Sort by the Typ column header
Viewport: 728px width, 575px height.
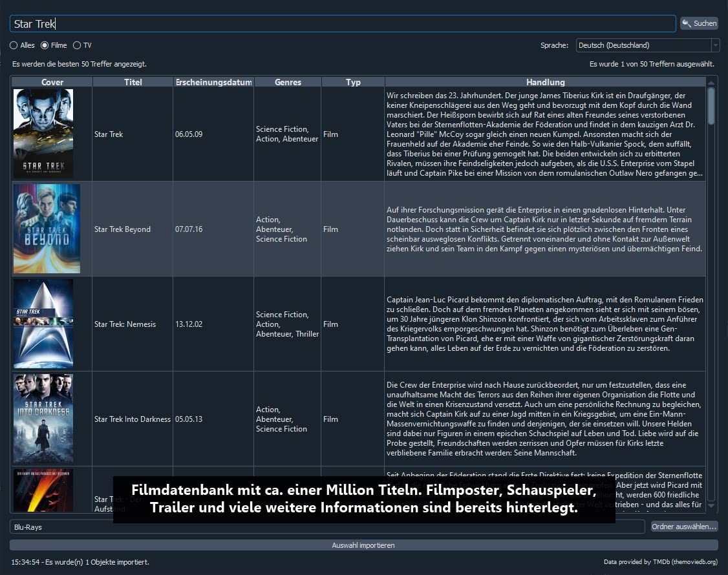point(353,82)
